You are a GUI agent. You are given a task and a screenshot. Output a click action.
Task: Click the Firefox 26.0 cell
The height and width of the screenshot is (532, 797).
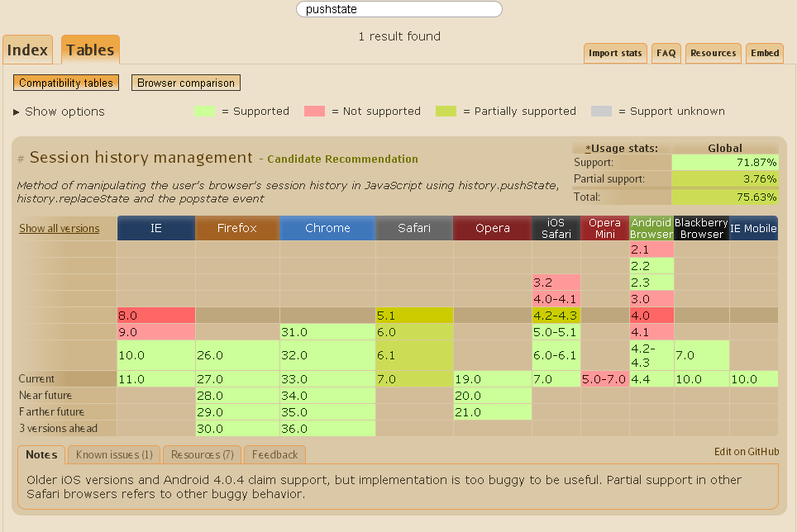tap(237, 355)
